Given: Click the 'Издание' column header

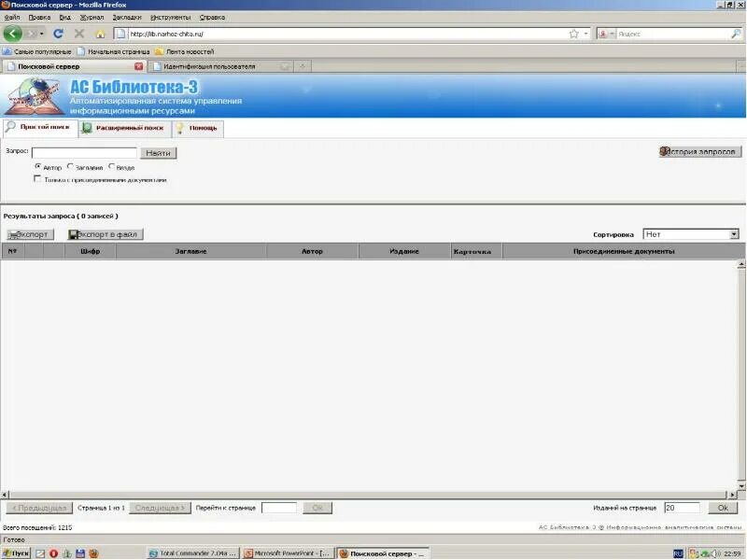Looking at the screenshot, I should [x=404, y=251].
